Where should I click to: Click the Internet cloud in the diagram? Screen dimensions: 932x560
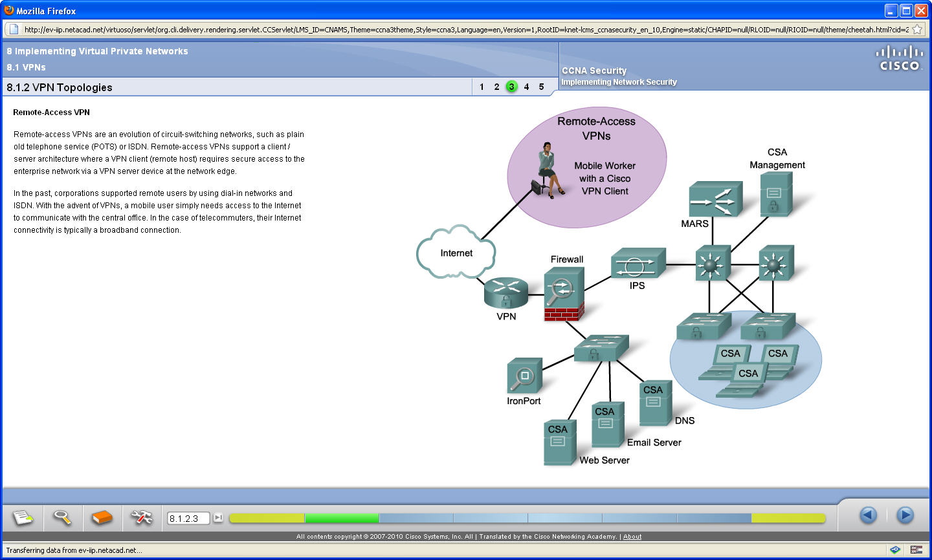456,252
